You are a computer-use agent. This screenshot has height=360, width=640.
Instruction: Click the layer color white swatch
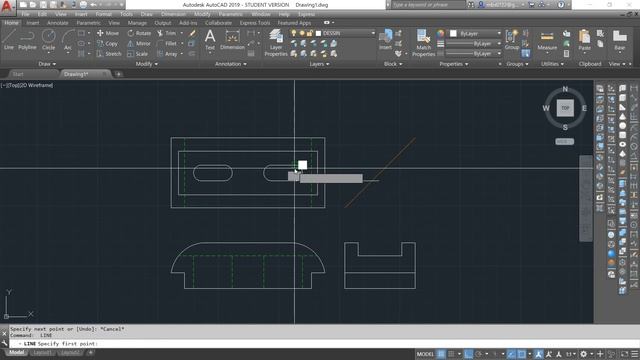click(318, 33)
